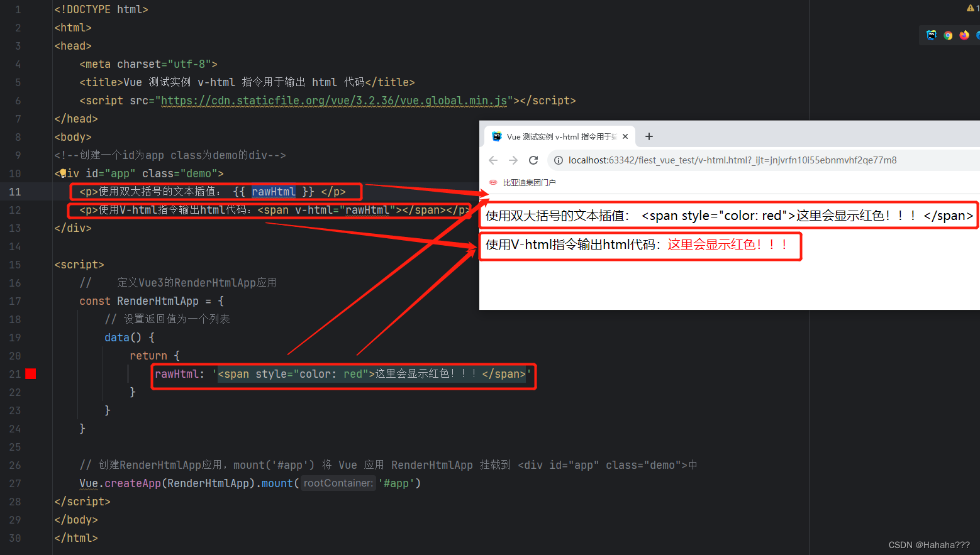Click the 'return {' statement on line 20
Viewport: 980px width, 555px height.
tap(155, 356)
